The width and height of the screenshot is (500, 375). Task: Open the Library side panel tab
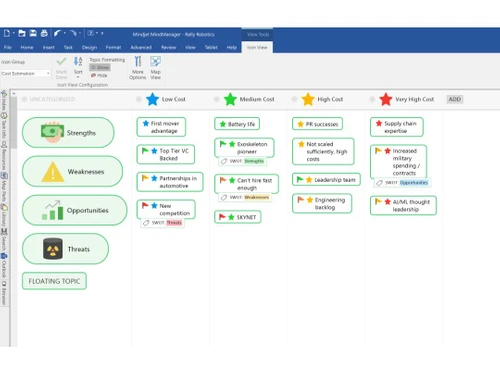4,215
